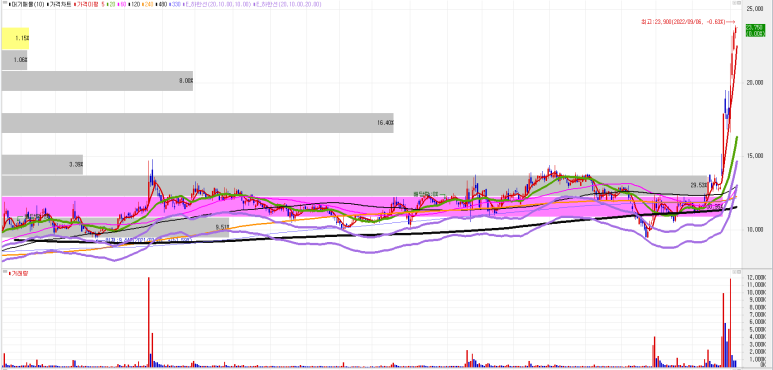Click the yellow 1.15% volume profile bar

tap(15, 38)
